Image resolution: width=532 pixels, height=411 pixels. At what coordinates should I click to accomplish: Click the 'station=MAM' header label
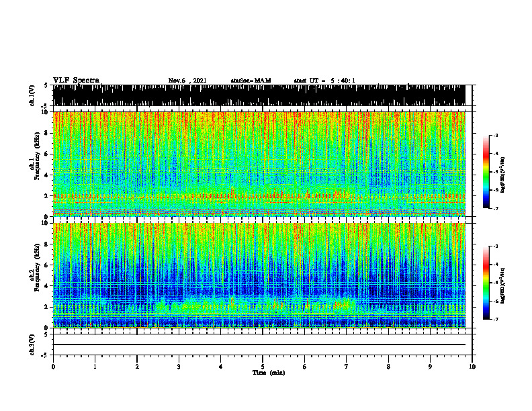[x=251, y=81]
